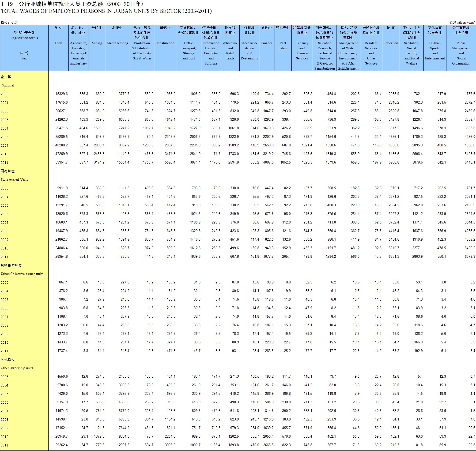Click Collective-owned 2011 construction value 471.8

tap(171, 351)
